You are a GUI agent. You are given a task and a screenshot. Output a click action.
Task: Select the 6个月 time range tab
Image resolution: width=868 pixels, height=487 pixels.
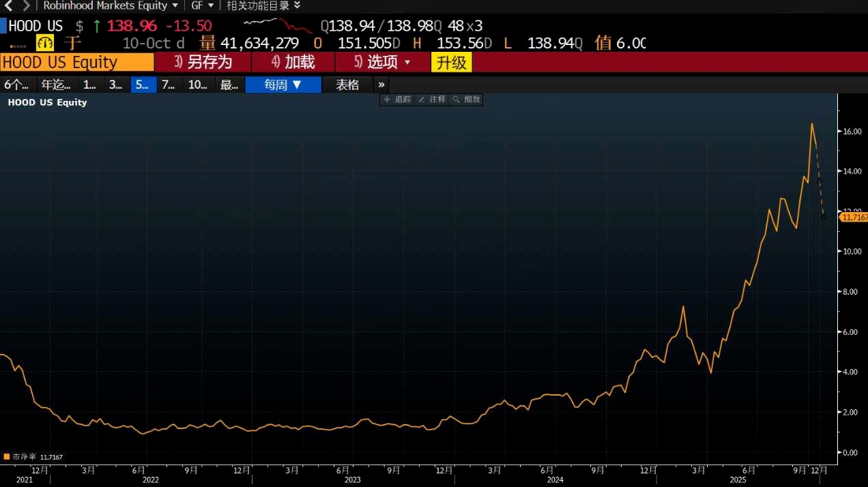(x=17, y=85)
